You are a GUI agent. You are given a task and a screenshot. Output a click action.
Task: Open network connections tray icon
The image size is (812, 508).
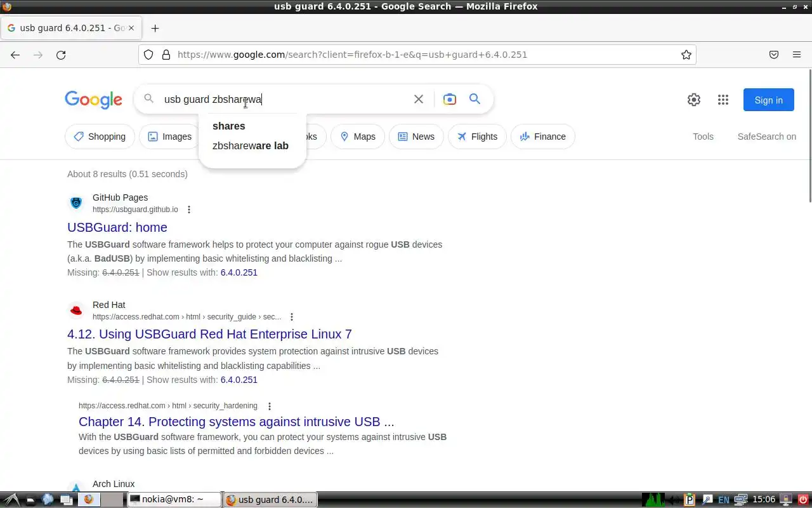coord(740,500)
